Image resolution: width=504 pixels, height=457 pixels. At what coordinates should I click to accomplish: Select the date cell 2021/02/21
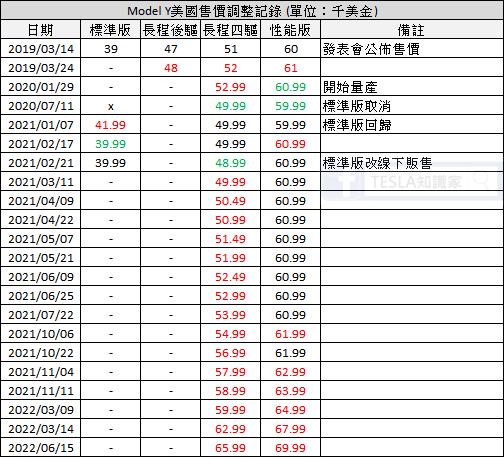41,163
